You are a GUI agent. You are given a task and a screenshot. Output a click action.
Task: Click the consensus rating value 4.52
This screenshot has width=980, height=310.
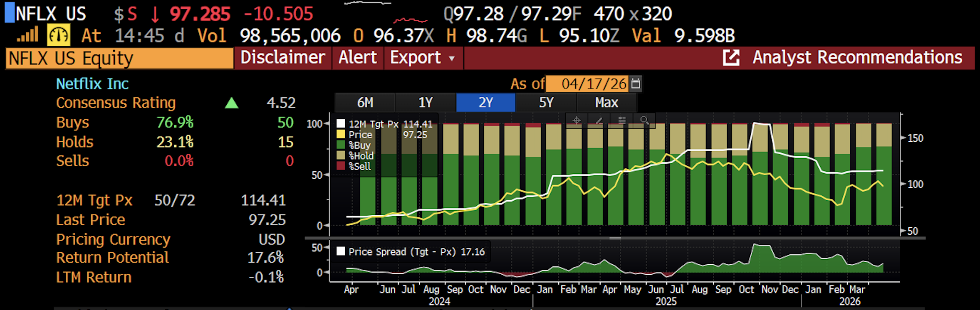click(x=281, y=103)
